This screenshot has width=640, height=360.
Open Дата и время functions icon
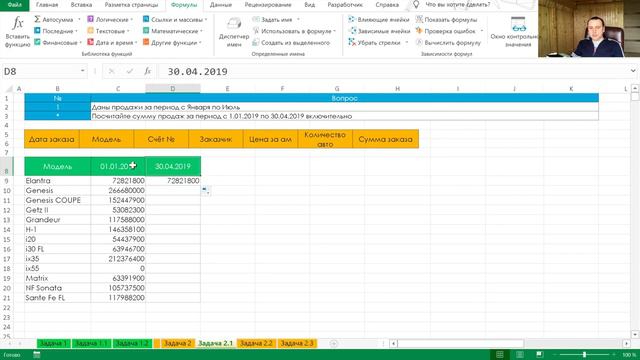[91, 42]
